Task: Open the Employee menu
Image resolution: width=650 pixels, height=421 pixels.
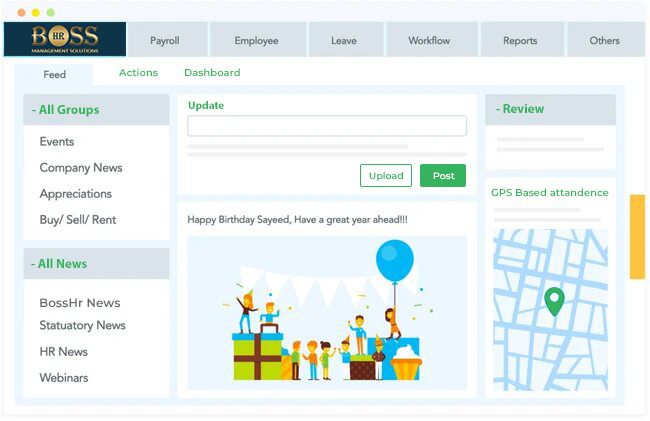Action: [x=258, y=40]
